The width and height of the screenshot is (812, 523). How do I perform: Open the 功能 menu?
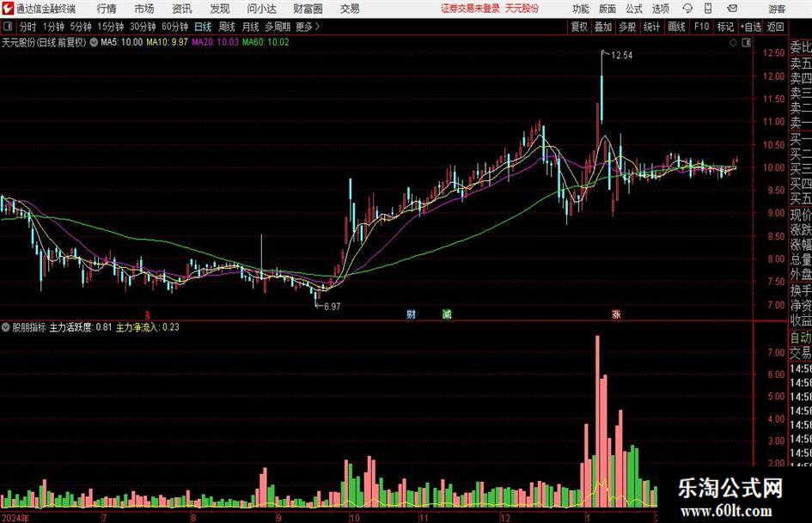[581, 9]
